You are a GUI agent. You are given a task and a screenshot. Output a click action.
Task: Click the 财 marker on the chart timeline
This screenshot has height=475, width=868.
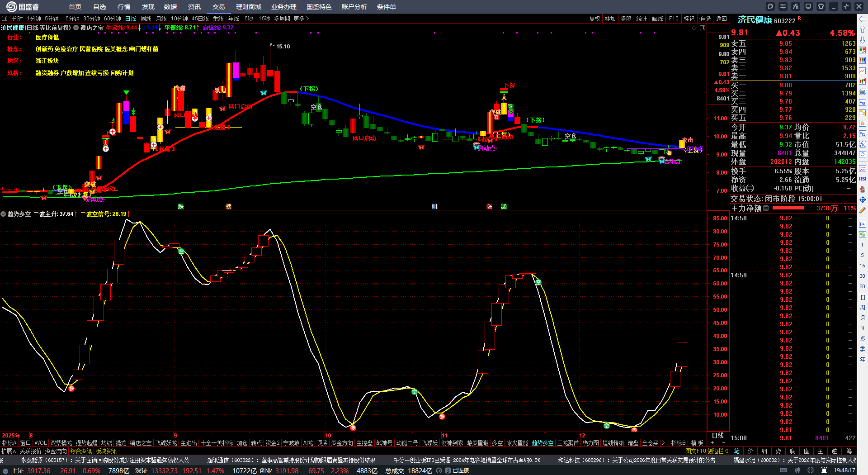[x=434, y=207]
